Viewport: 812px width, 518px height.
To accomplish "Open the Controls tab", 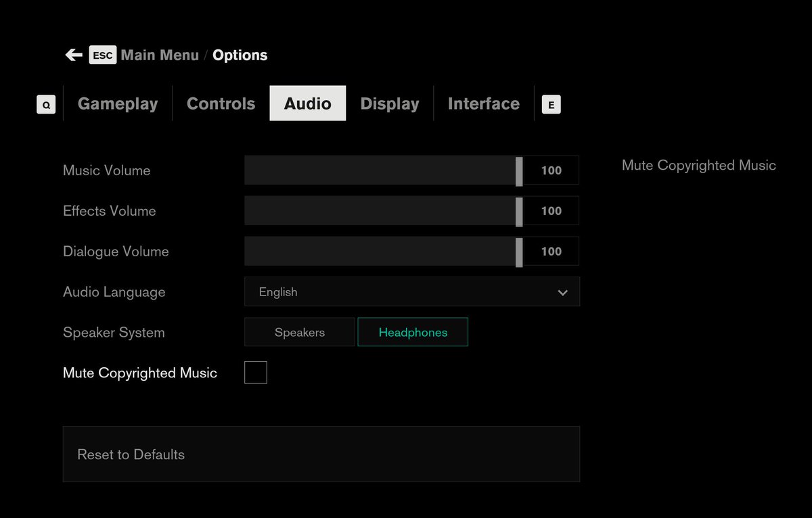I will pos(221,103).
